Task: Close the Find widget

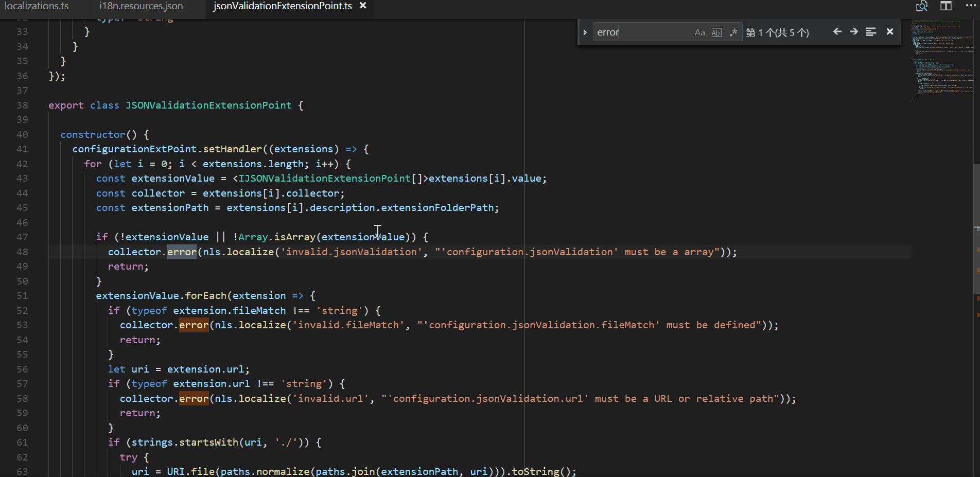Action: (x=890, y=31)
